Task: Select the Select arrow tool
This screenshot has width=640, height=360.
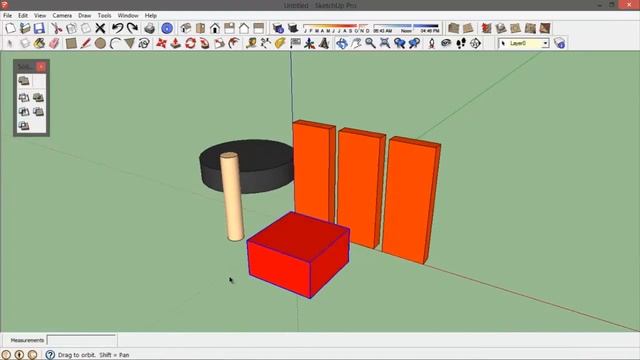Action: point(10,43)
